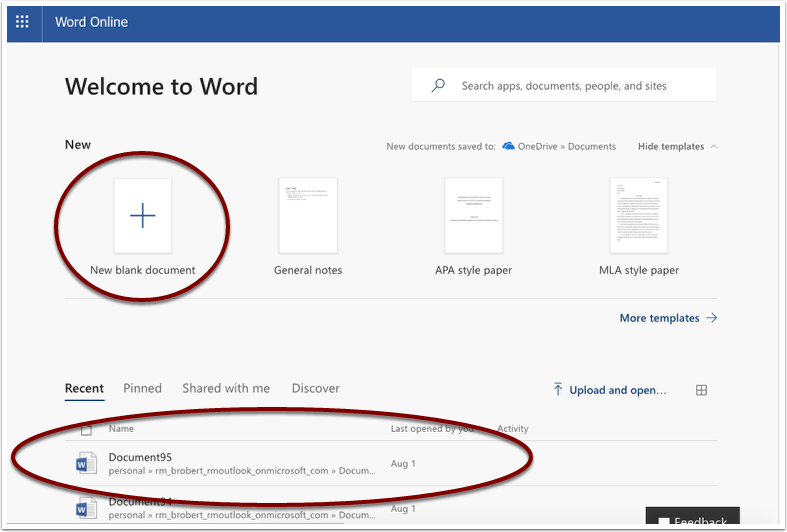Click the More templates arrow icon
The image size is (787, 532).
tap(712, 318)
